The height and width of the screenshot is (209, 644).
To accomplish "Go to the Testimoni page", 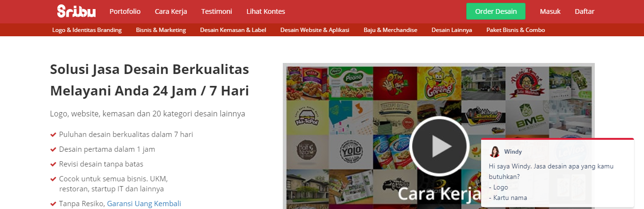I will 217,11.
